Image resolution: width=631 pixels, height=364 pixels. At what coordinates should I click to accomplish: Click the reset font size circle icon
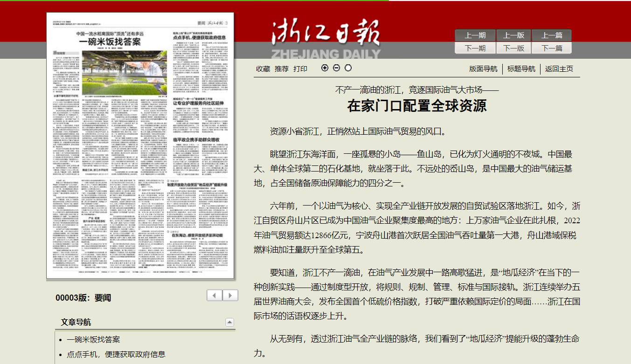tap(348, 68)
